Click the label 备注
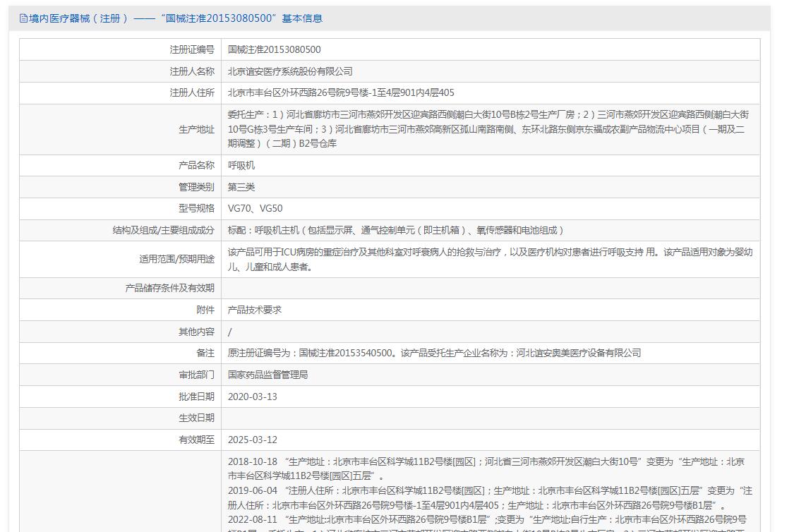Image resolution: width=794 pixels, height=532 pixels. (x=205, y=353)
